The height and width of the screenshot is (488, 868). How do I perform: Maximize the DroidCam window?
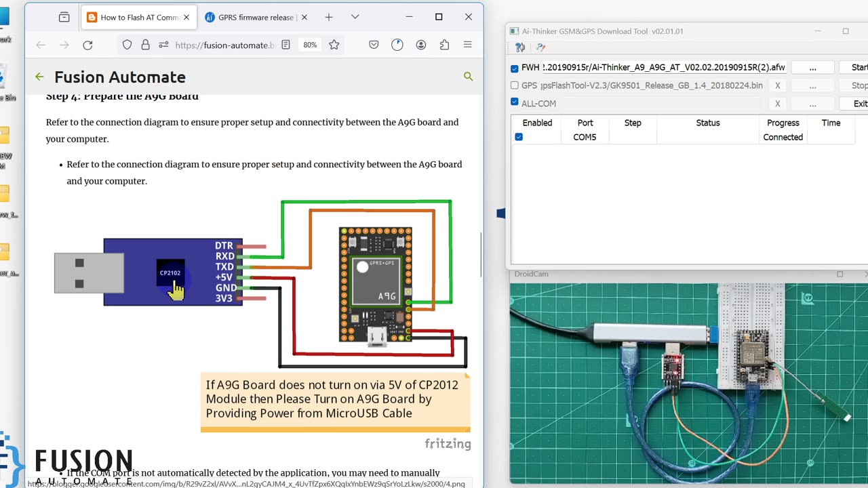point(840,274)
